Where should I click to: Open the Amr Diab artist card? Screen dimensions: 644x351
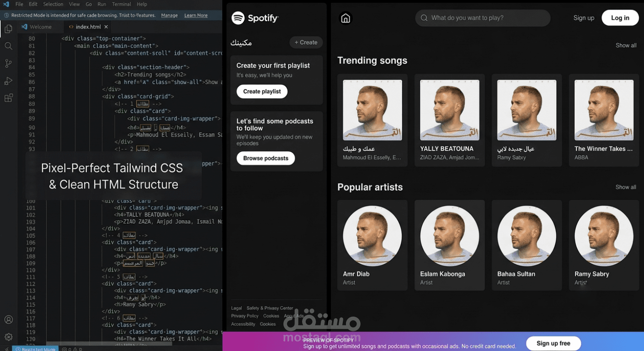[x=372, y=245]
